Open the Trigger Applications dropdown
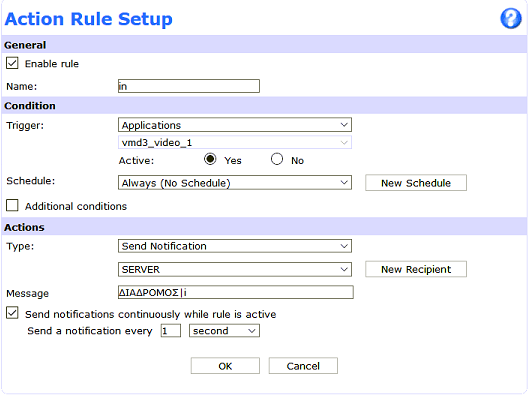Viewport: 528px width, 397px height. [x=235, y=125]
